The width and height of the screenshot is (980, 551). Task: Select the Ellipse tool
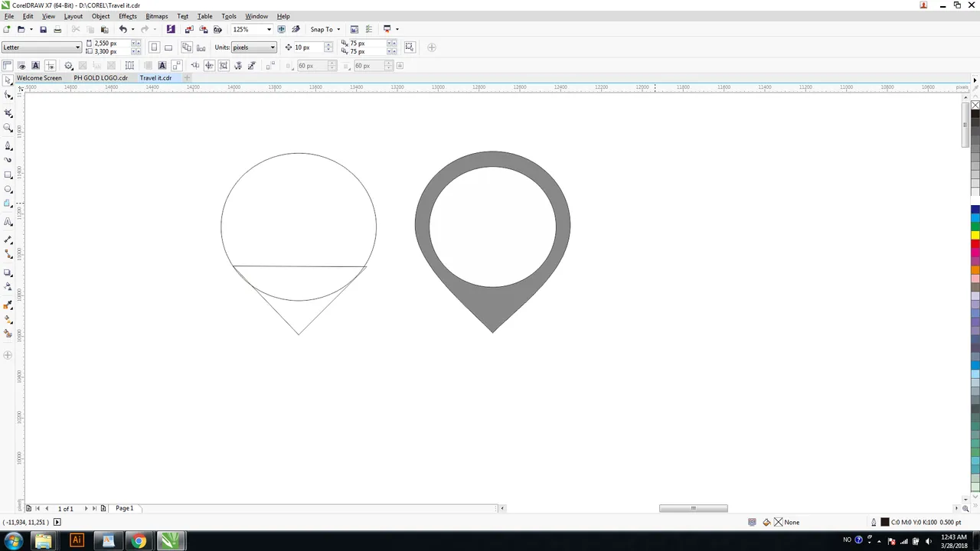(x=8, y=189)
